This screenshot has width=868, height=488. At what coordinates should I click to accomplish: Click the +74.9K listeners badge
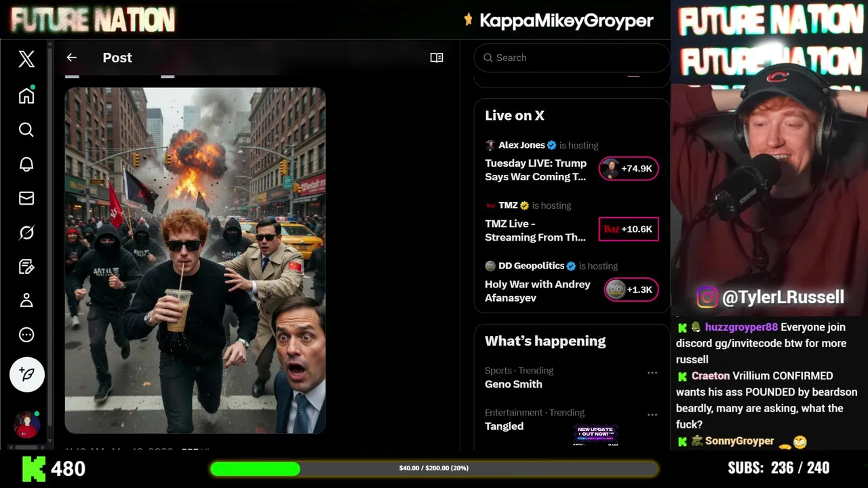click(629, 169)
